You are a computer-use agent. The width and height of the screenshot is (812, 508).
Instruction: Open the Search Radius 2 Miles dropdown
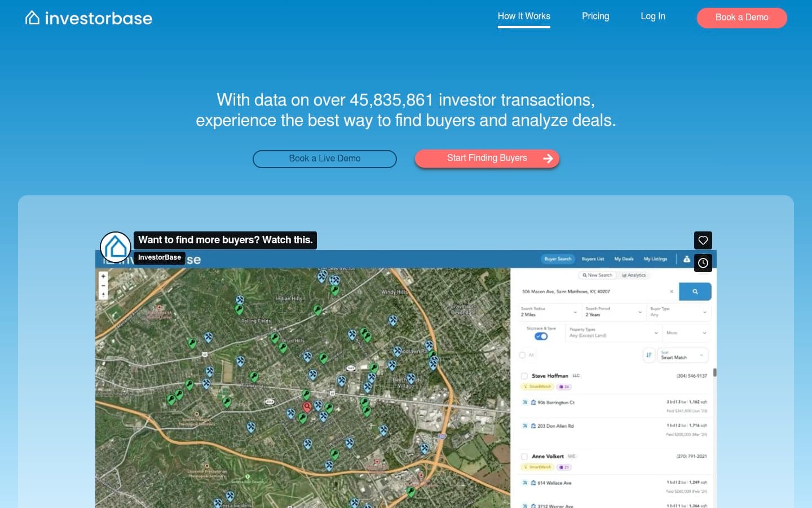(549, 312)
